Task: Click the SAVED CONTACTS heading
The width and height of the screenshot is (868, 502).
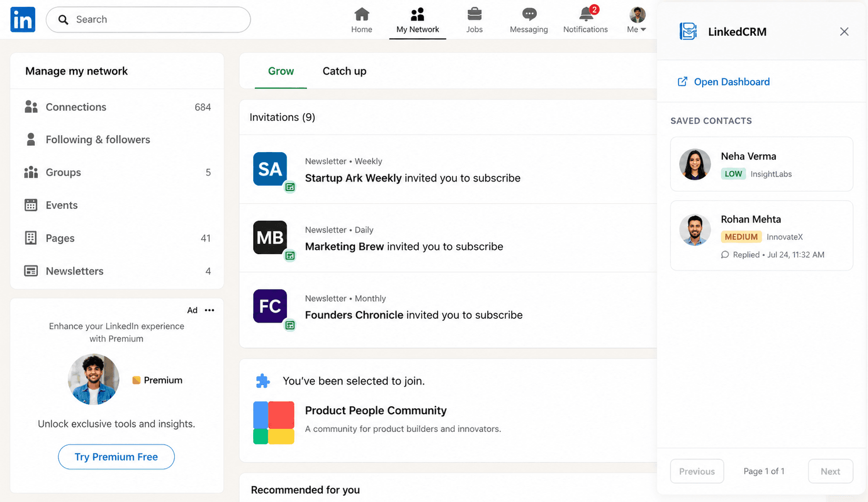Action: pyautogui.click(x=711, y=121)
